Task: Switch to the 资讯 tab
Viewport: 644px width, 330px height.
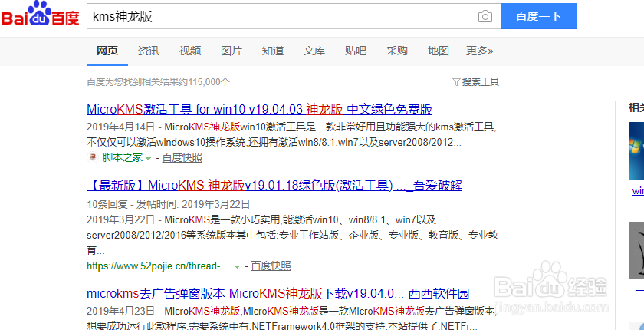Action: (x=149, y=51)
